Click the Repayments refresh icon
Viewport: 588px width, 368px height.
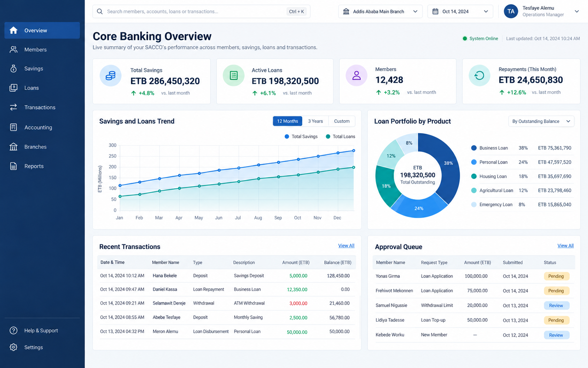point(479,76)
